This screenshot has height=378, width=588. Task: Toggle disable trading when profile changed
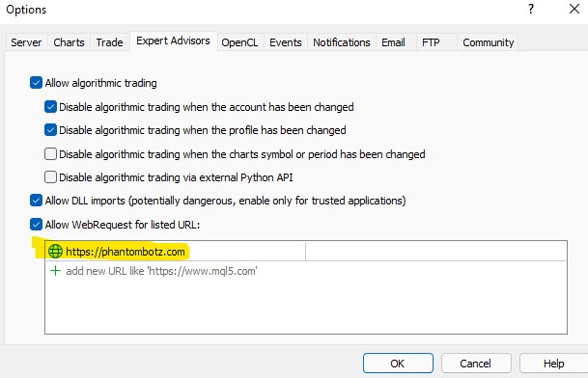click(50, 130)
